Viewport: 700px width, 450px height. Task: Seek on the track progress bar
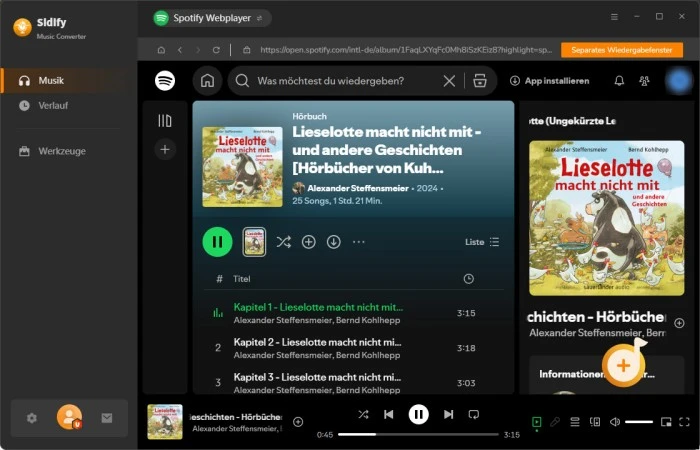(x=418, y=434)
